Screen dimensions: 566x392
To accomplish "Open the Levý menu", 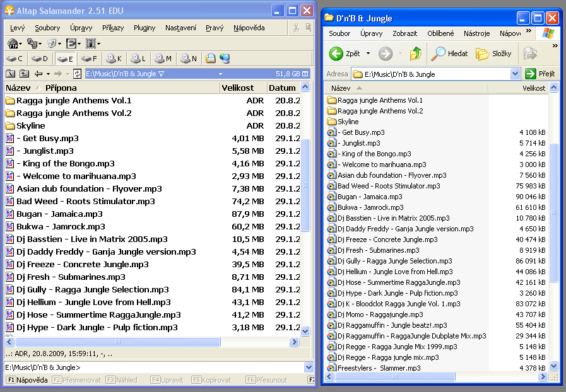I will pos(17,28).
